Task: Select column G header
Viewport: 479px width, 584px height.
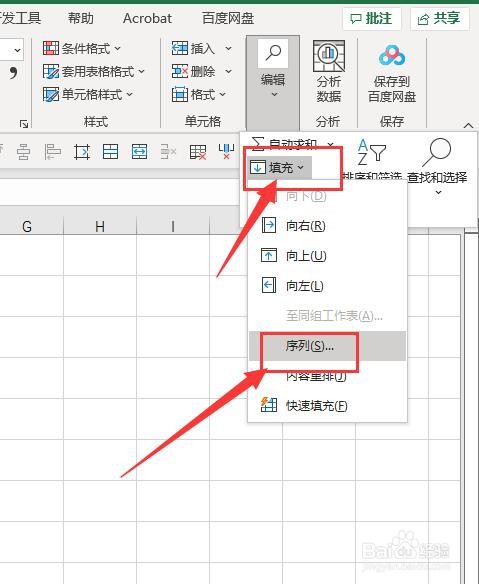Action: pyautogui.click(x=27, y=226)
